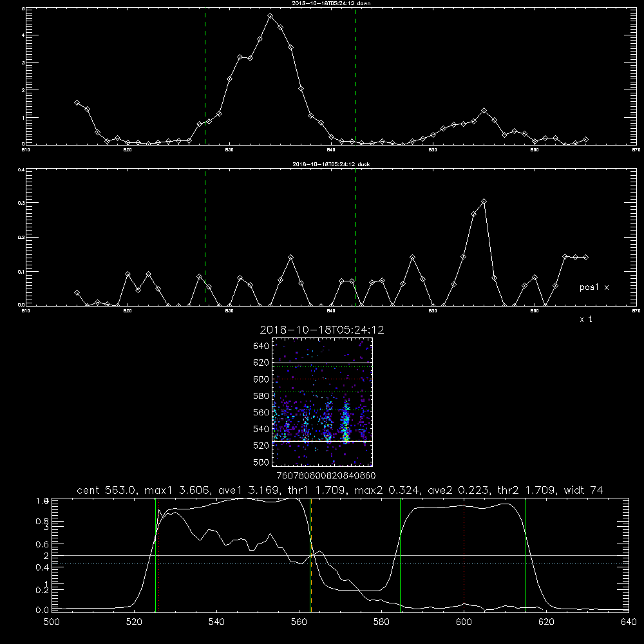Select the large timestamp above the spectrogram image
Viewport: 644px width, 644px height.
(x=322, y=330)
